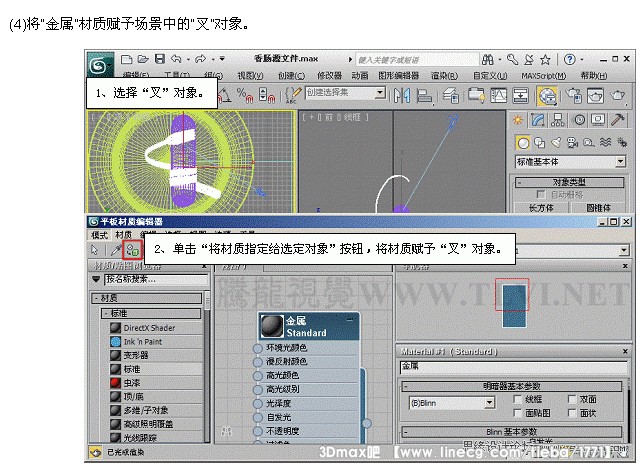640x469 pixels.
Task: Click inside the 按名称搜索 search field
Action: click(156, 280)
